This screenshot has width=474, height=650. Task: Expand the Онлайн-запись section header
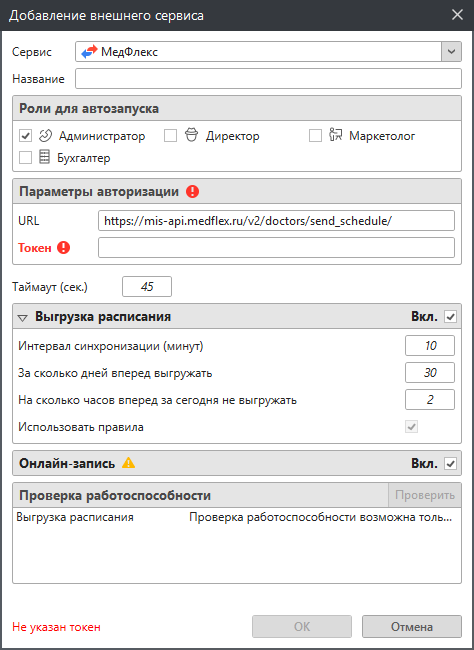pyautogui.click(x=237, y=463)
